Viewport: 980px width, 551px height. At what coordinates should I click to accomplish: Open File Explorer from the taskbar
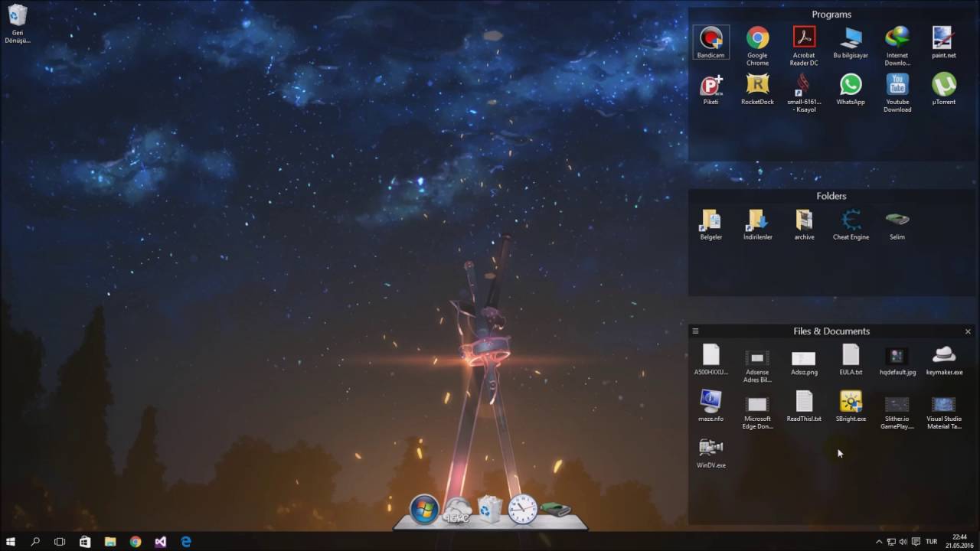[x=110, y=541]
